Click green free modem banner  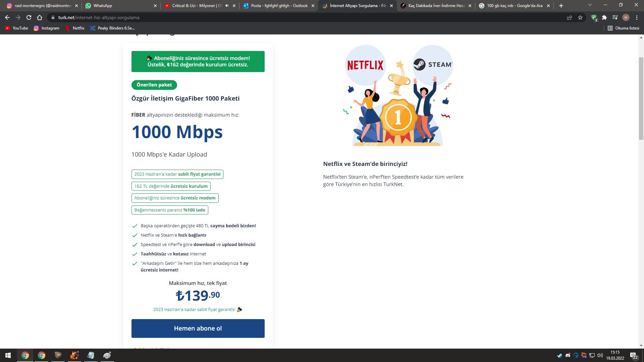point(198,61)
